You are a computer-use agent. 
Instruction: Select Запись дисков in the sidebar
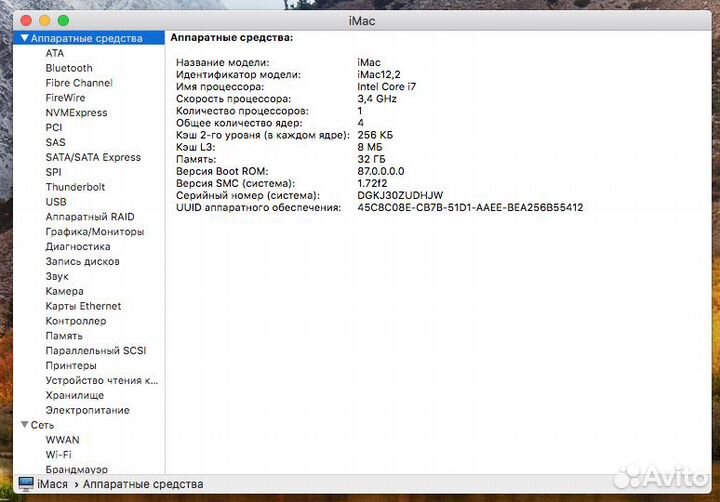(x=82, y=261)
